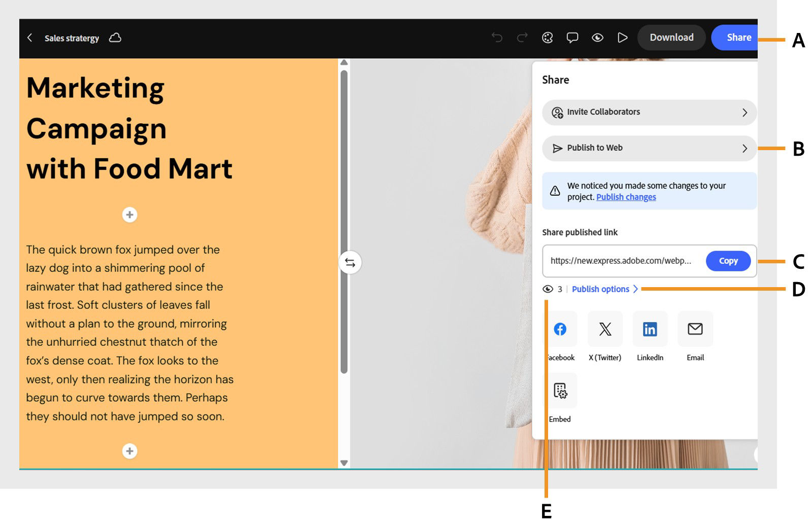
Task: Click the Publish changes link
Action: pos(626,197)
